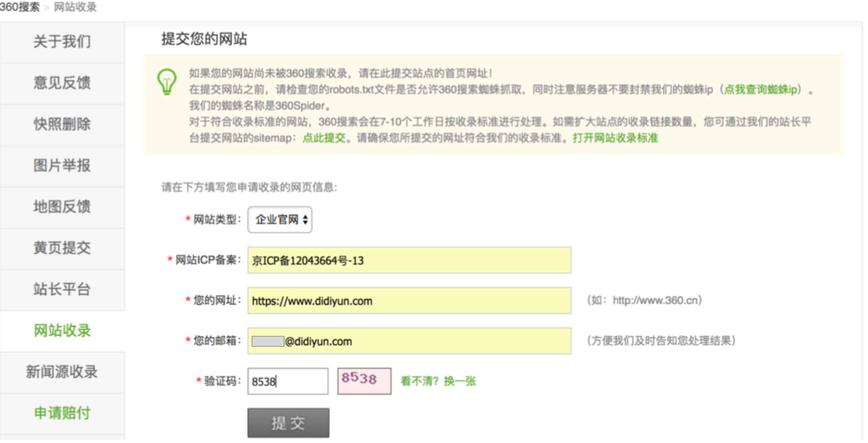The height and width of the screenshot is (443, 868).
Task: Click the 验证码 input field
Action: tap(288, 382)
